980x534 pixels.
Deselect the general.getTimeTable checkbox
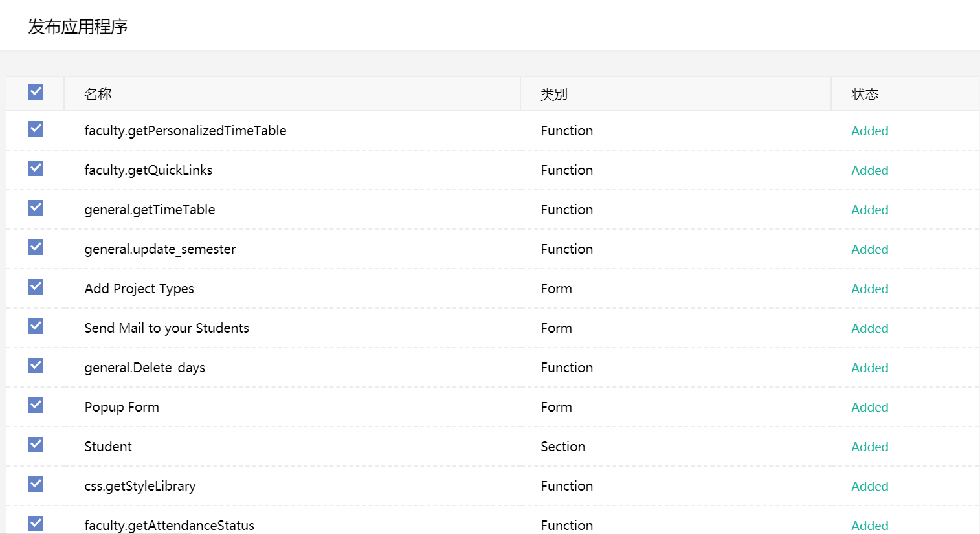36,208
